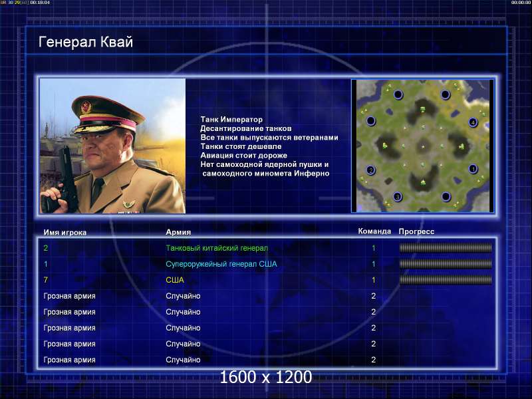Click 'Нет самоходной ядерной пушки и'
The image size is (532, 399).
coord(264,164)
